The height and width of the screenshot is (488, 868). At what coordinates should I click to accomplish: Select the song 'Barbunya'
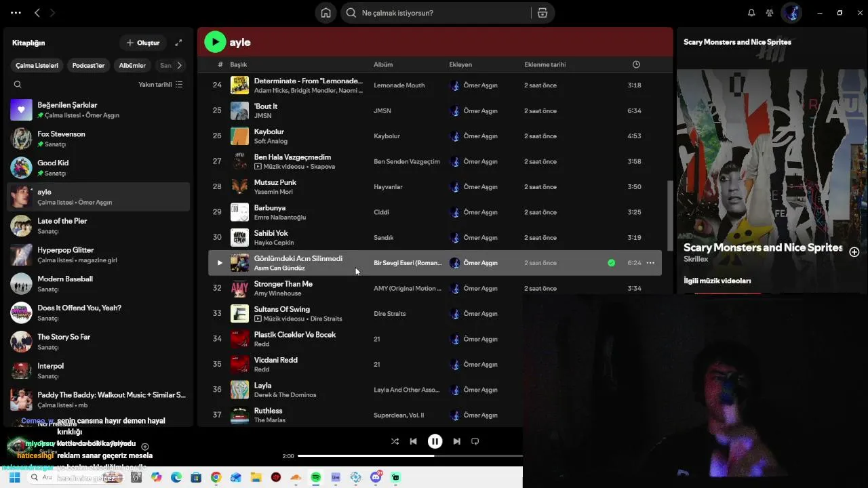click(x=270, y=208)
